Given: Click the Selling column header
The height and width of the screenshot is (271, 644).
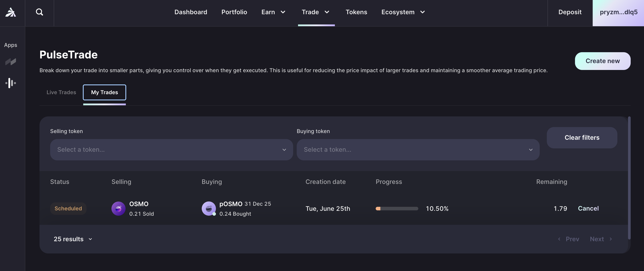Looking at the screenshot, I should point(121,182).
